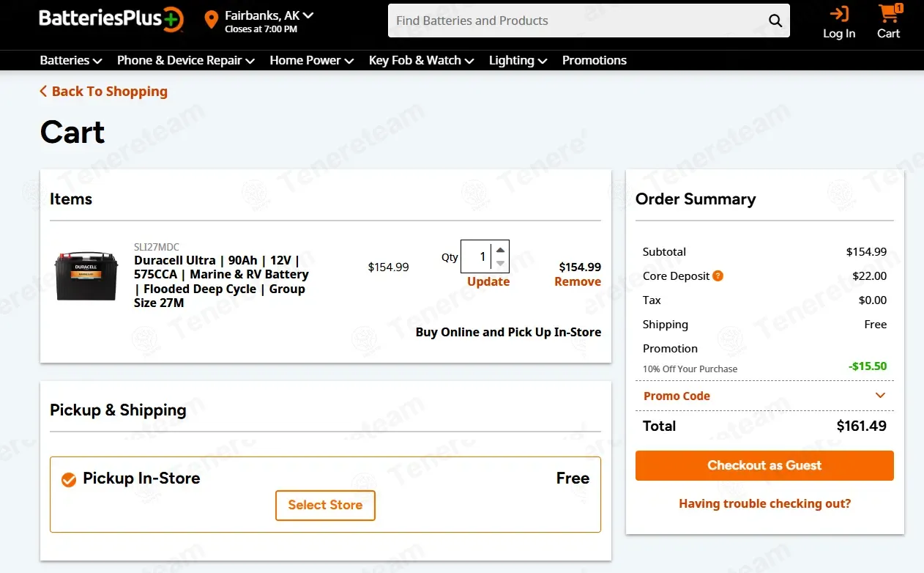Open the Duracell battery product thumbnail

pyautogui.click(x=86, y=276)
